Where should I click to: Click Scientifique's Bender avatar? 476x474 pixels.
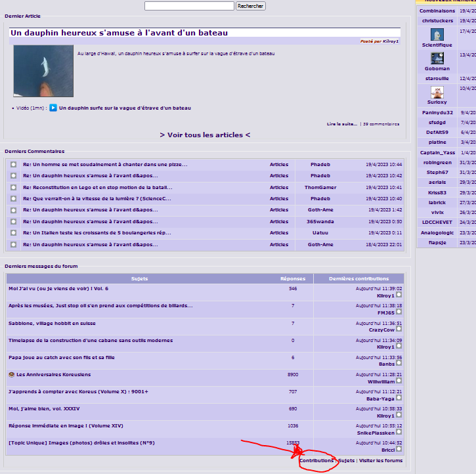click(x=437, y=35)
